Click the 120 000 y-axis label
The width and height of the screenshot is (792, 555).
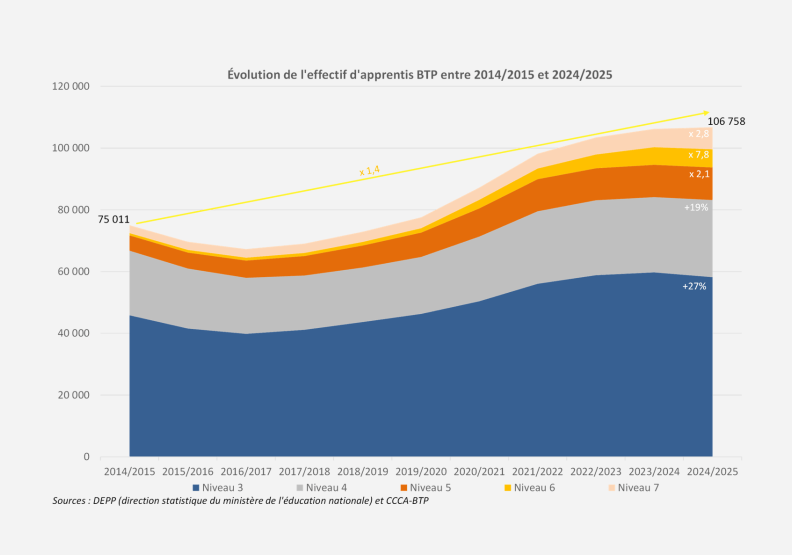(71, 86)
